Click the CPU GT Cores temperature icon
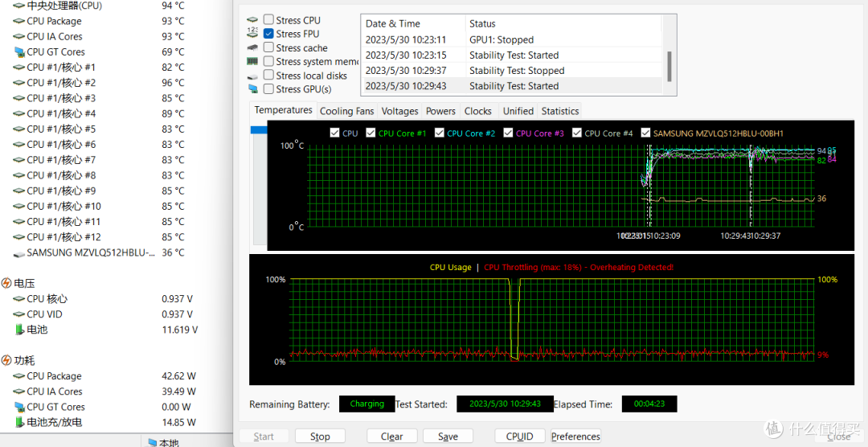This screenshot has width=868, height=447. tap(19, 52)
